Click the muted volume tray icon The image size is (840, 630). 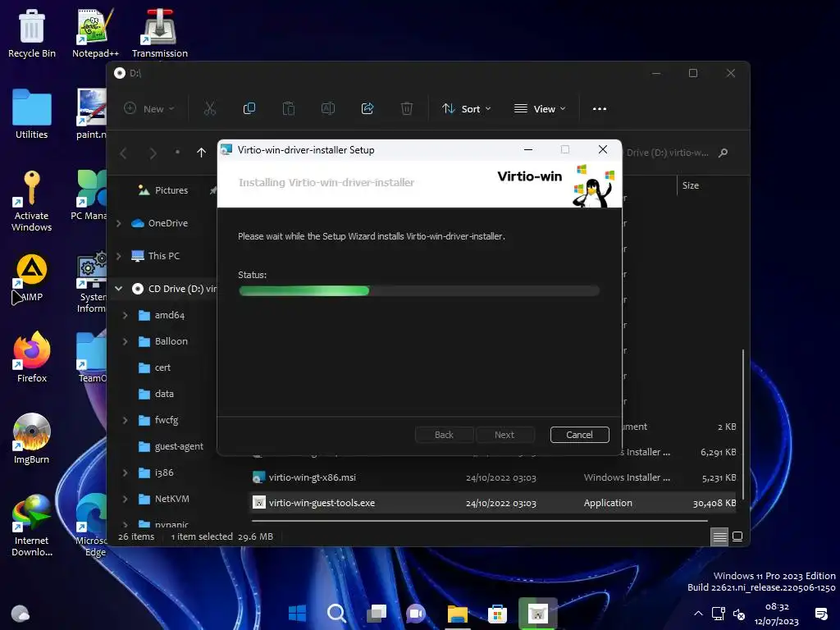(x=739, y=614)
